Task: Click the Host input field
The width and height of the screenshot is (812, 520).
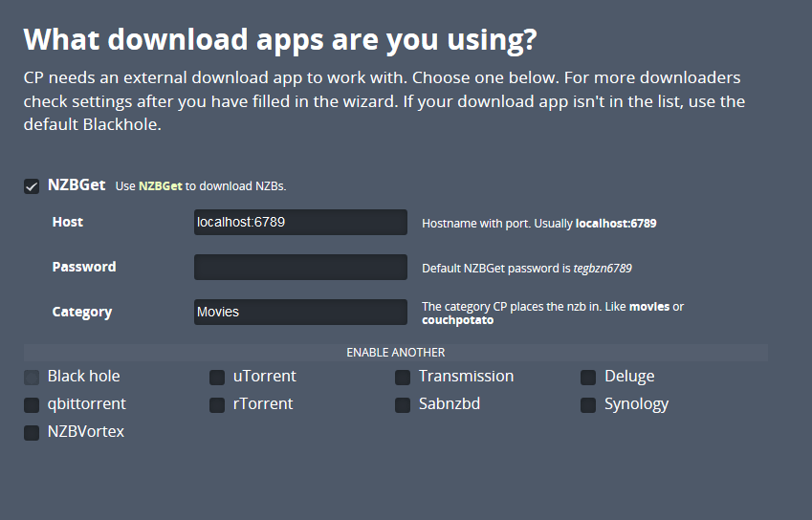Action: 300,223
